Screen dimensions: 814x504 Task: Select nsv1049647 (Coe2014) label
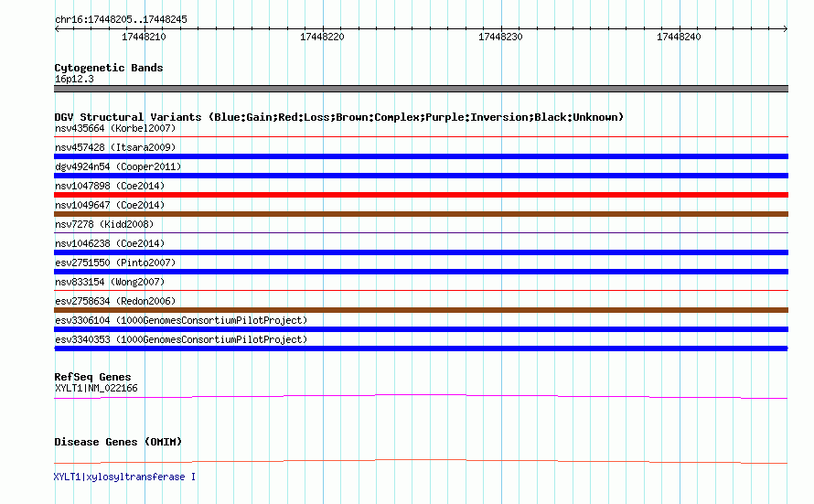(110, 205)
